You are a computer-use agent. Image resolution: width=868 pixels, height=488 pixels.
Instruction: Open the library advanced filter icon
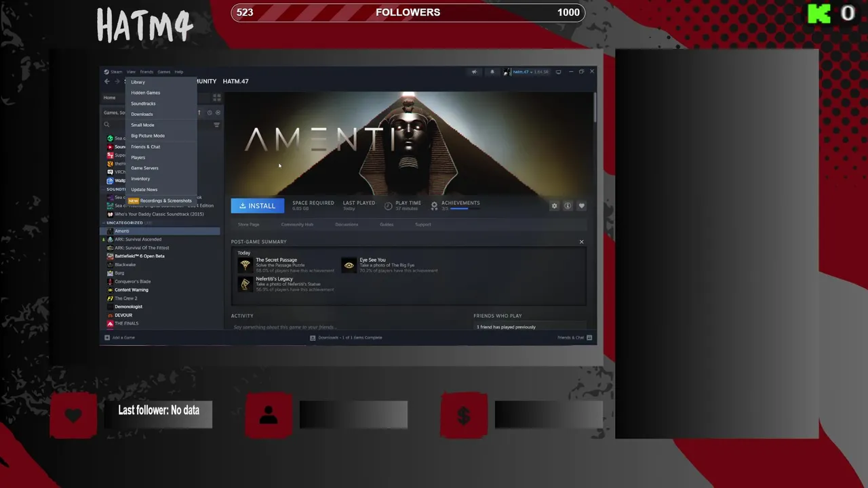pyautogui.click(x=216, y=125)
